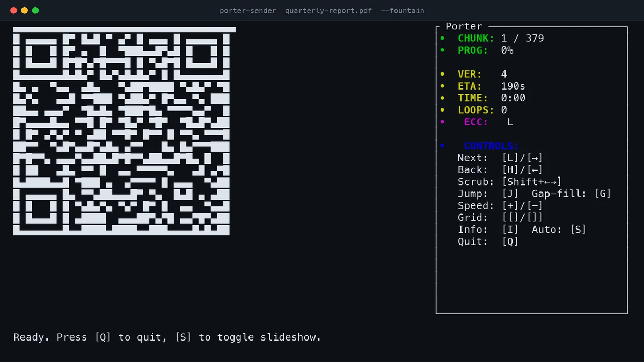Click the ECC value 'L'
644x362 pixels.
point(510,122)
